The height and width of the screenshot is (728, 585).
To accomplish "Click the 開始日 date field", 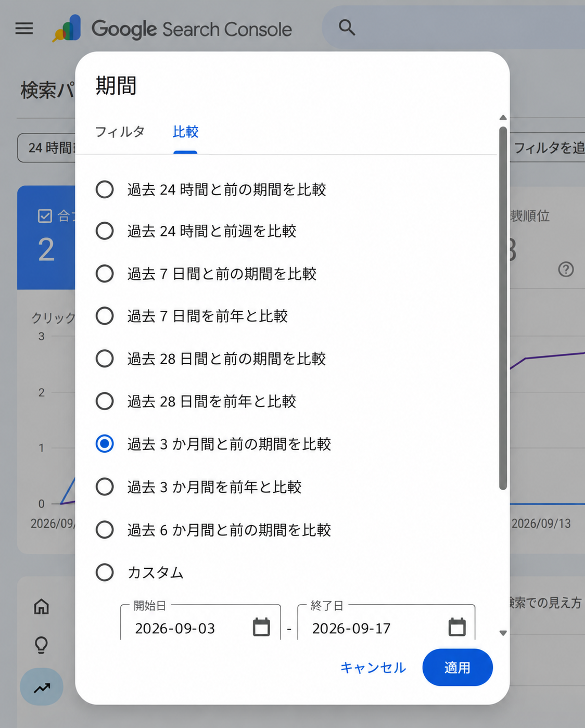I will 200,623.
